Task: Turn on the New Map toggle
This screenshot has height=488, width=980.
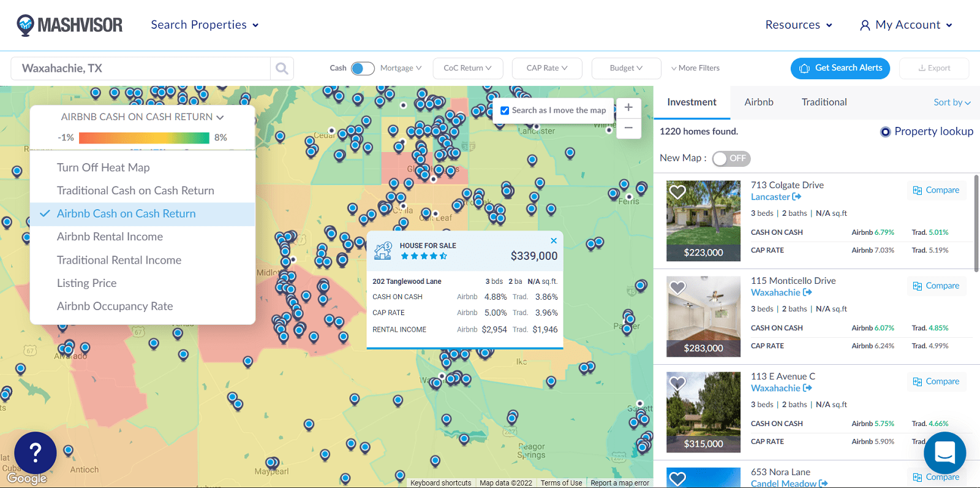Action: click(x=731, y=158)
